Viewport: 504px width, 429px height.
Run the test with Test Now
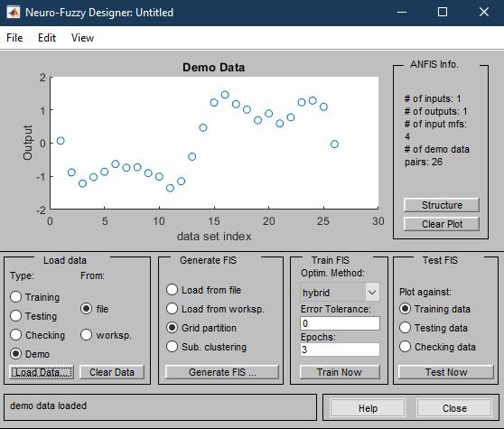click(x=446, y=372)
